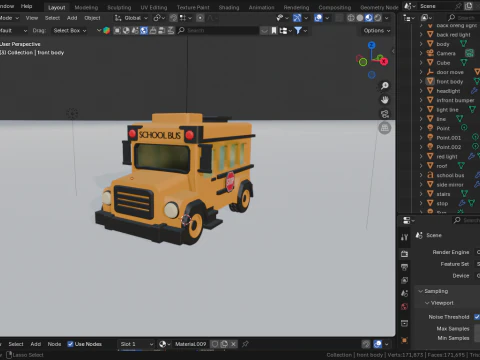Viewport: 480px width, 360px height.
Task: Open the View Layer properties tab icon
Action: pyautogui.click(x=404, y=280)
